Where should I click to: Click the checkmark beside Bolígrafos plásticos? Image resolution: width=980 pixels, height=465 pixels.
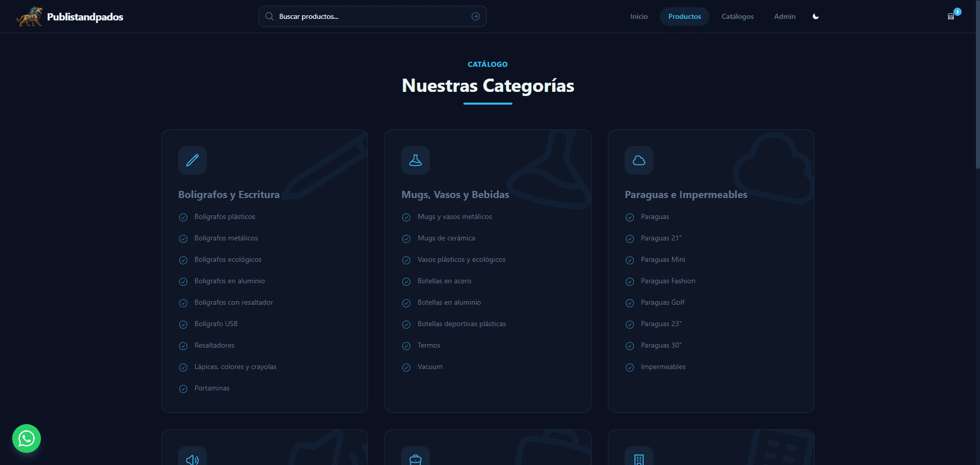point(183,217)
